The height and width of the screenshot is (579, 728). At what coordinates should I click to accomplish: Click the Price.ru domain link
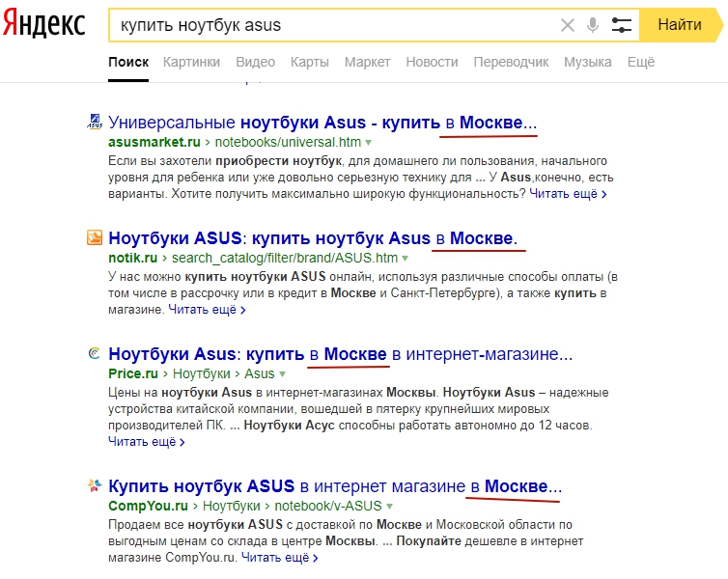(133, 373)
